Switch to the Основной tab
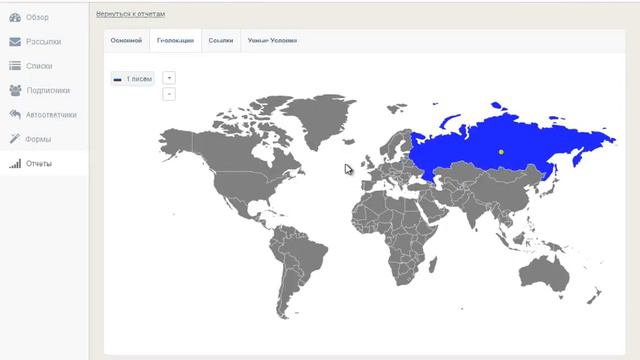 [127, 40]
